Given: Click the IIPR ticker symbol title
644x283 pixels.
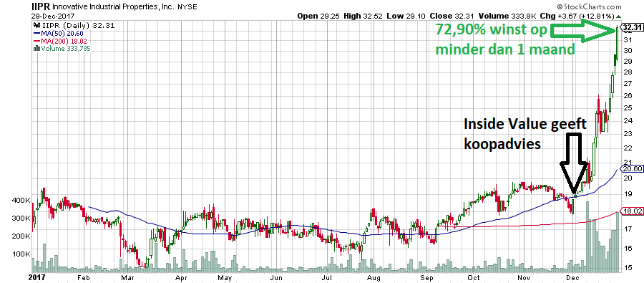Looking at the screenshot, I should (x=41, y=7).
